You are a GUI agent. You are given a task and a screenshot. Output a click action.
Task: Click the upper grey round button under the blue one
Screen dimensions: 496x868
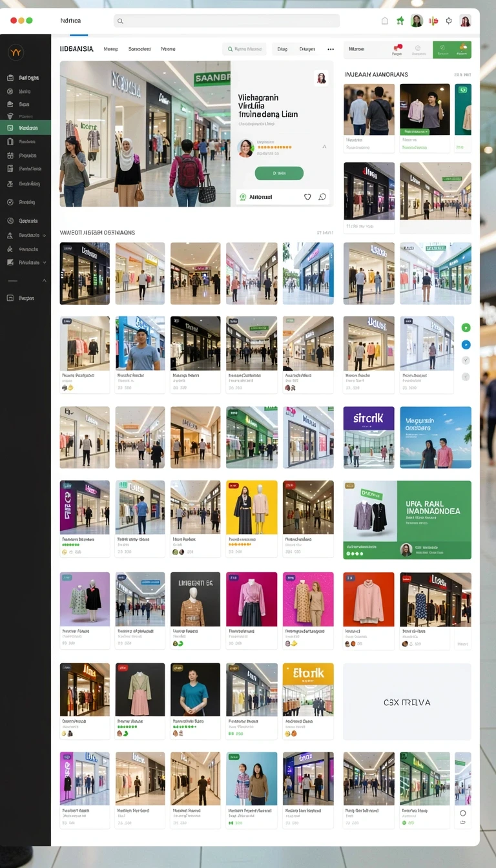pyautogui.click(x=466, y=360)
